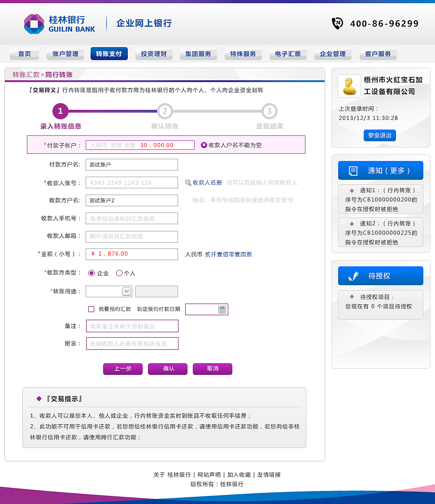This screenshot has height=504, width=435.
Task: Click the pen icon in 待授权 panel header
Action: click(x=352, y=276)
